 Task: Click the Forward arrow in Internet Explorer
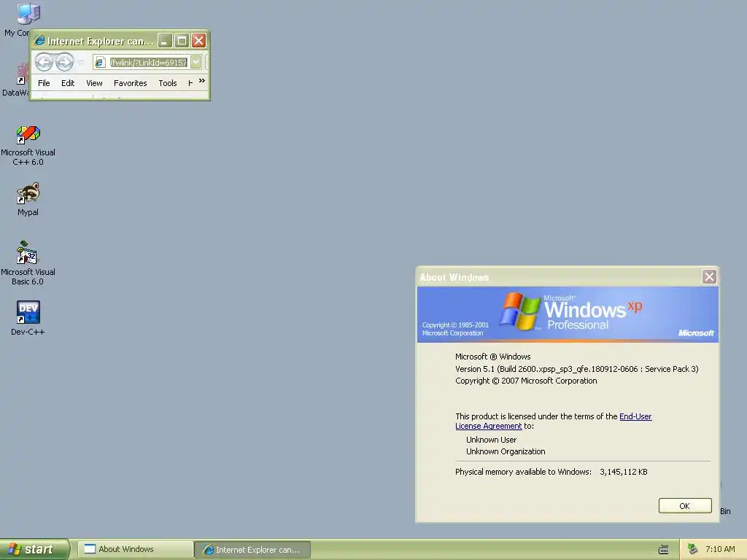pos(64,62)
